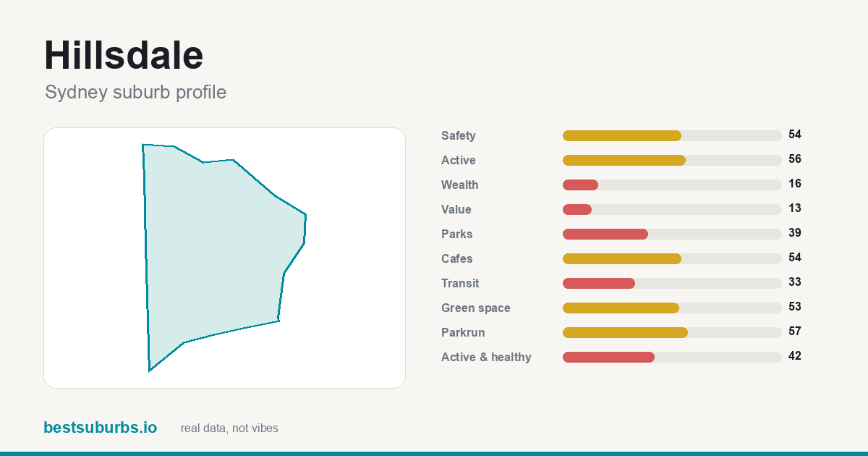Click the Hillsdale title heading
The height and width of the screenshot is (456, 868).
124,55
